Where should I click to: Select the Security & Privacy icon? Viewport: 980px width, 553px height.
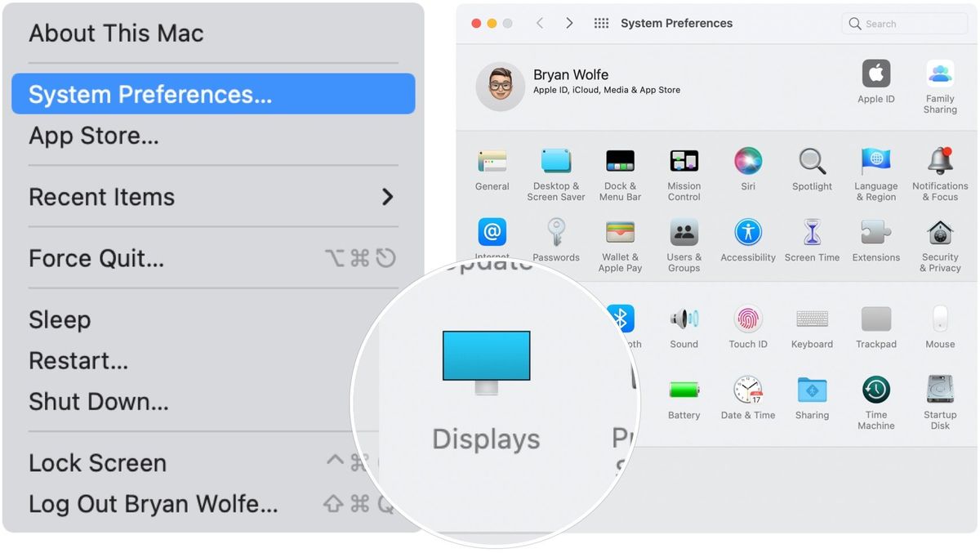point(939,234)
